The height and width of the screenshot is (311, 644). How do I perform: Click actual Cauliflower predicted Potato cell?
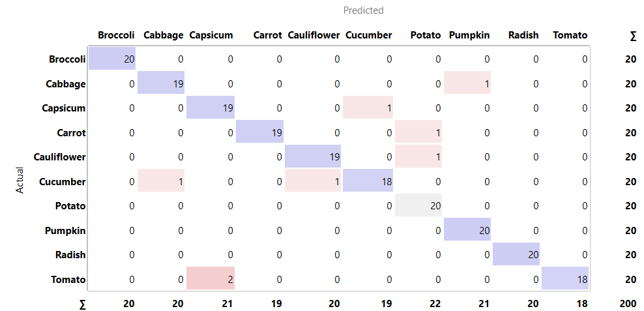(418, 157)
